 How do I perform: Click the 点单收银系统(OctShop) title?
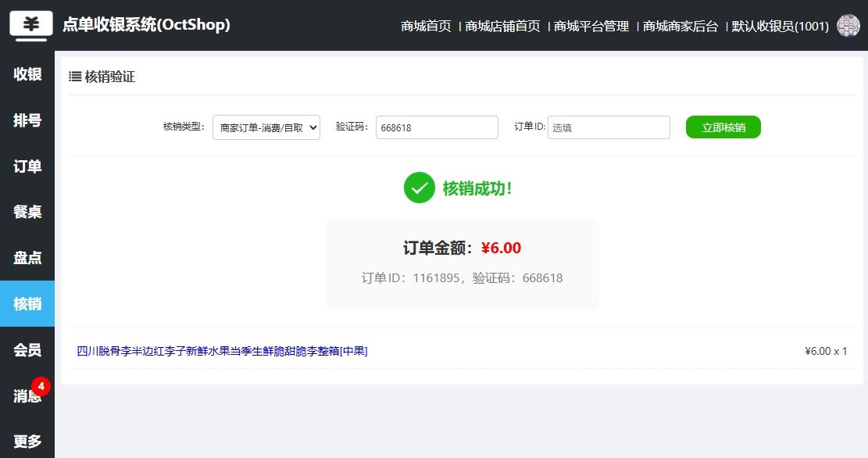point(146,25)
